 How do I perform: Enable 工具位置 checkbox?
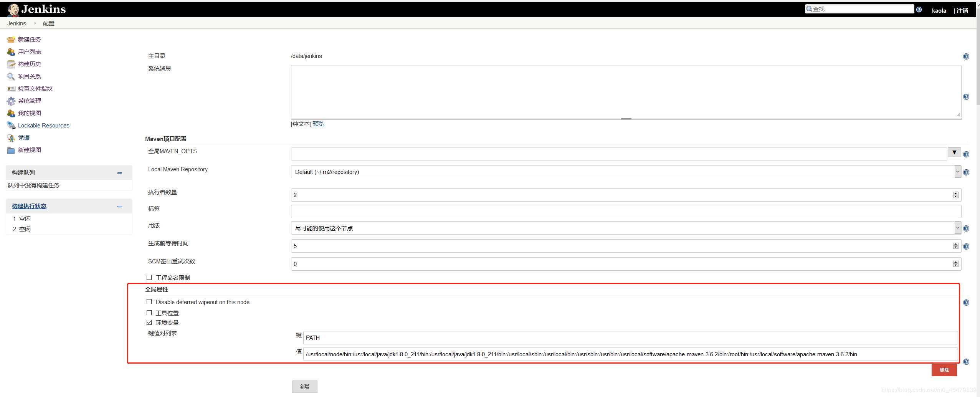pyautogui.click(x=149, y=313)
